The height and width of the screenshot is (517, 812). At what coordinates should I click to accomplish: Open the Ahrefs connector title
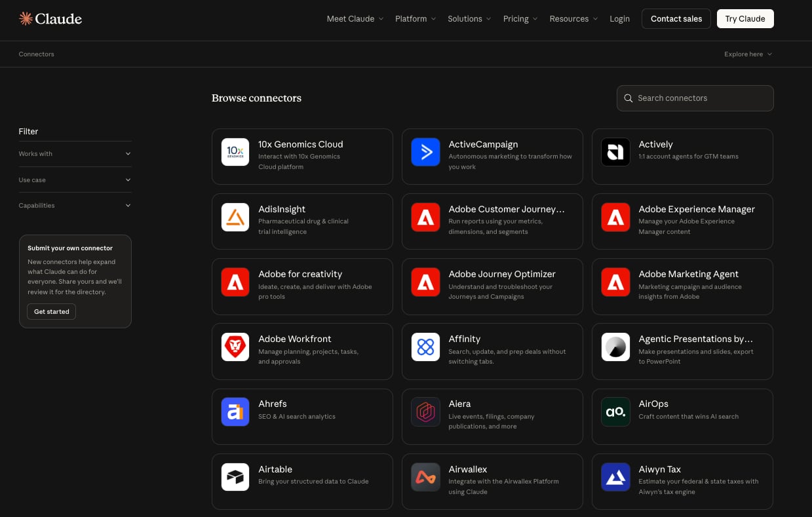tap(273, 404)
